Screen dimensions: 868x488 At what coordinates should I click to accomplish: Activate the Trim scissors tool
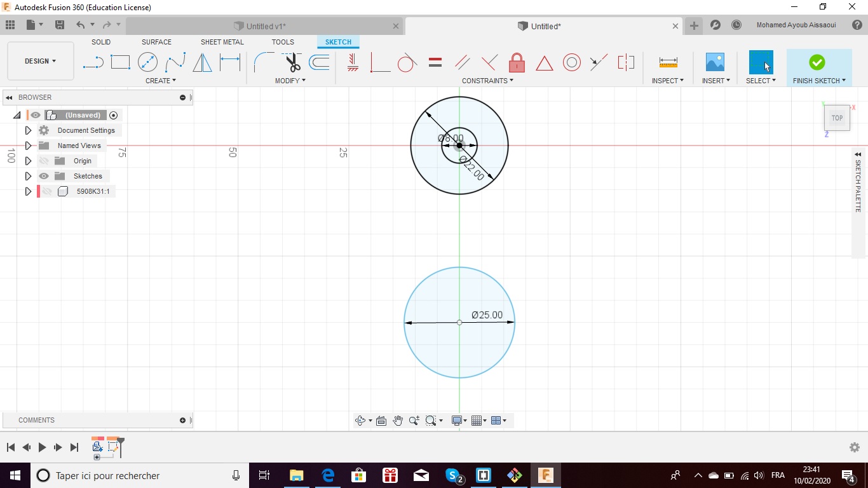[x=292, y=62]
